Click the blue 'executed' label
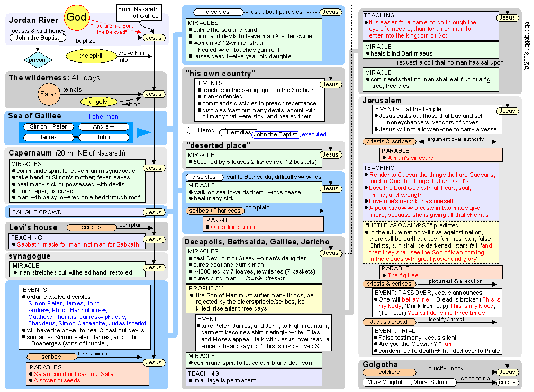 tap(314, 134)
